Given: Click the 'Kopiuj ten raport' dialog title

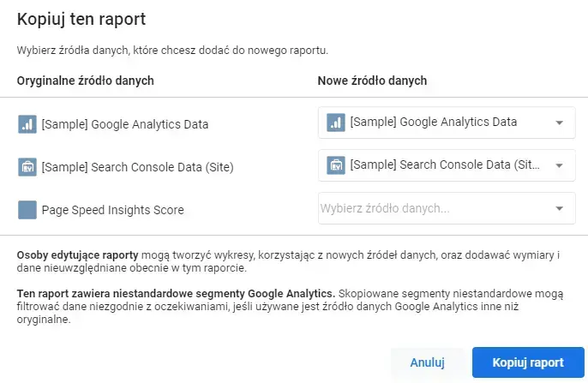Looking at the screenshot, I should 81,19.
